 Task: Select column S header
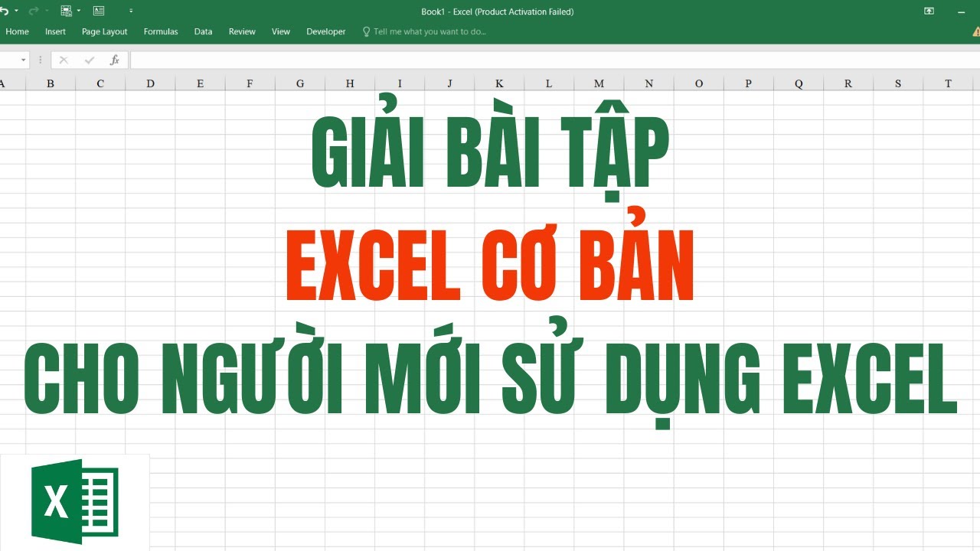click(x=898, y=83)
